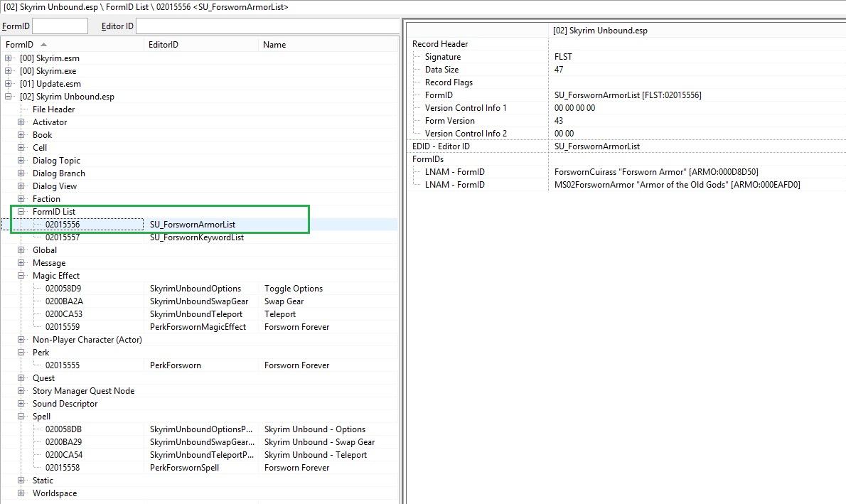Viewport: 846px width, 504px height.
Task: Select the EDID - Editor ID row label
Action: (441, 146)
